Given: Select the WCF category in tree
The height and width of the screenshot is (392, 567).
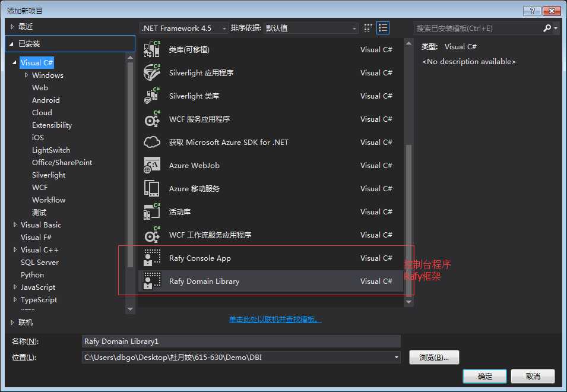Looking at the screenshot, I should [x=40, y=187].
